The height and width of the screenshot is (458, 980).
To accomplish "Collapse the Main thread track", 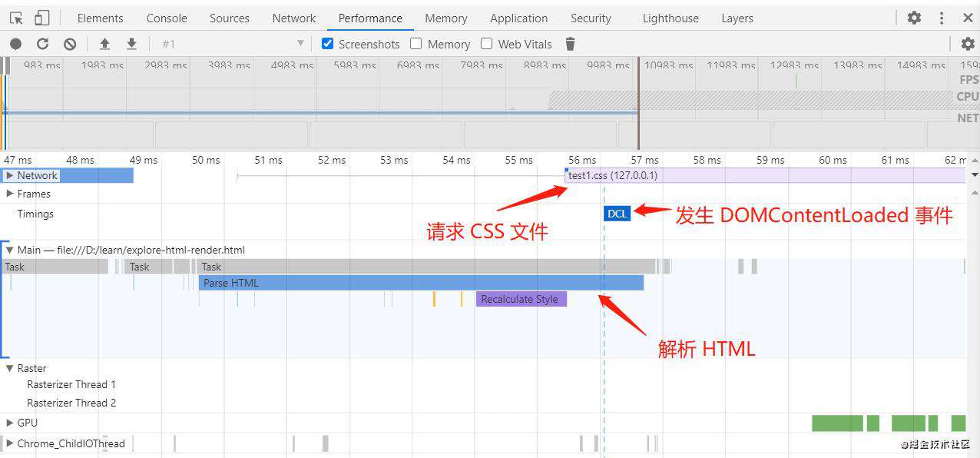I will click(x=10, y=250).
